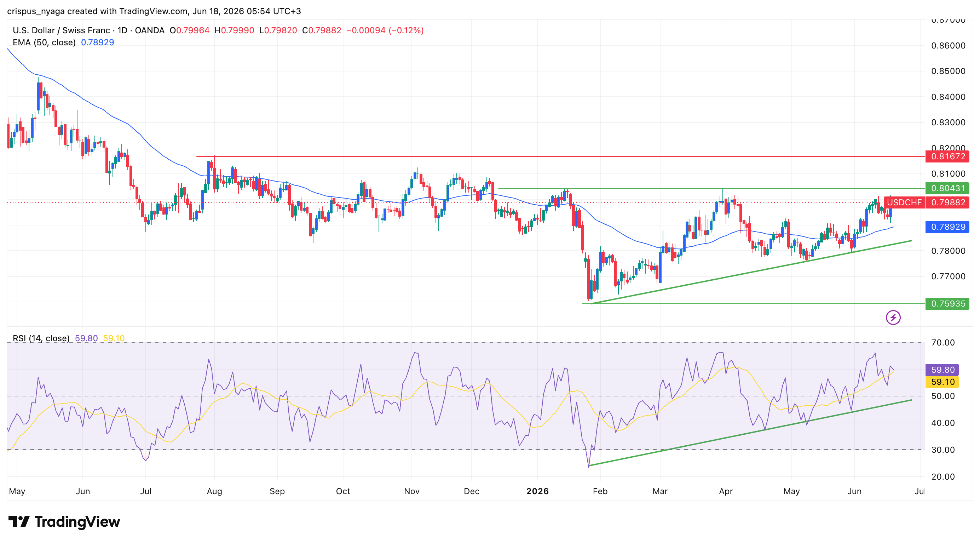Click the green 0.75935 support price label
The image size is (980, 543).
pyautogui.click(x=947, y=304)
